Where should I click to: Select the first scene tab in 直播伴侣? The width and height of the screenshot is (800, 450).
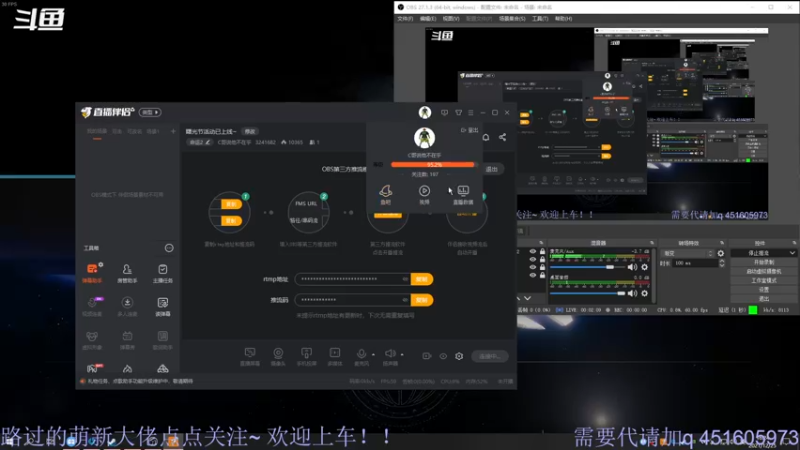pos(97,132)
